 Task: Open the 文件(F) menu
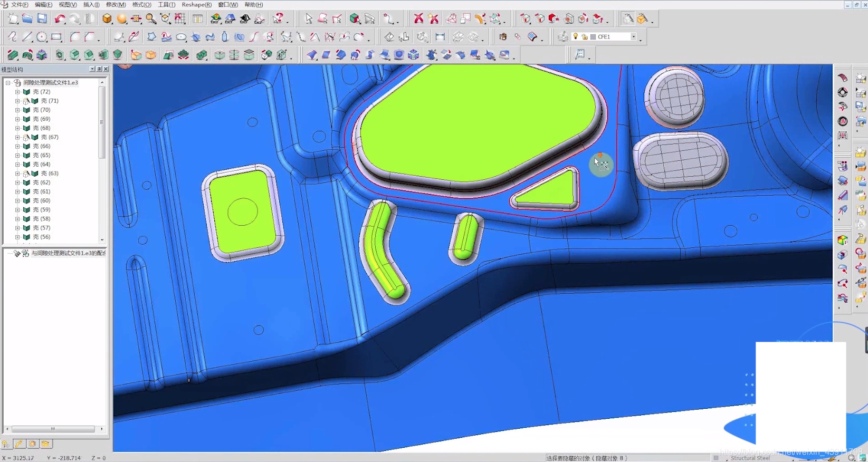[20, 5]
